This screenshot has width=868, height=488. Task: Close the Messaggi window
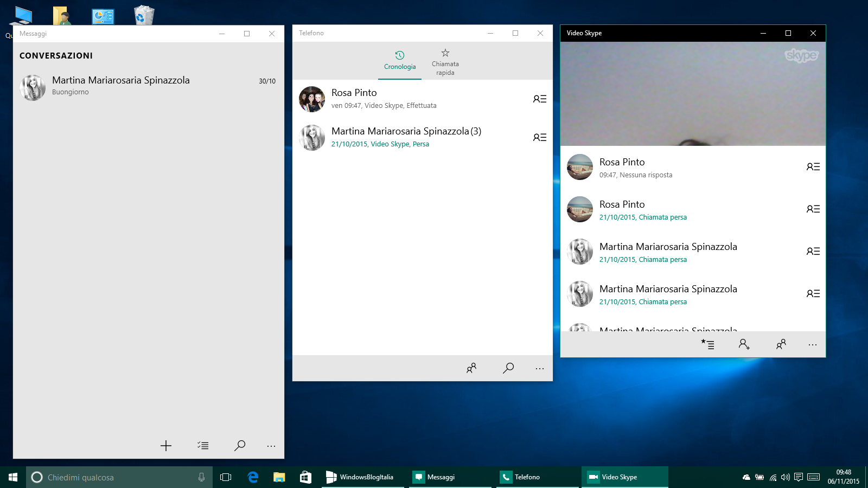click(x=272, y=34)
